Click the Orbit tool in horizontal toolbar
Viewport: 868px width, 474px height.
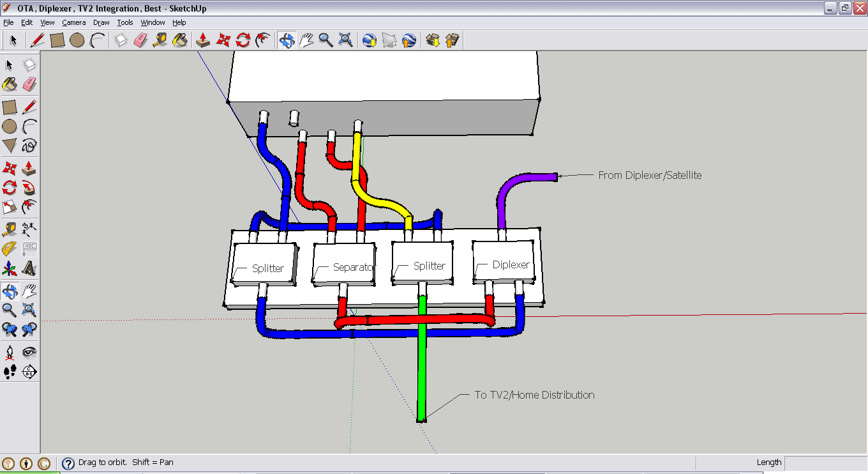coord(287,40)
